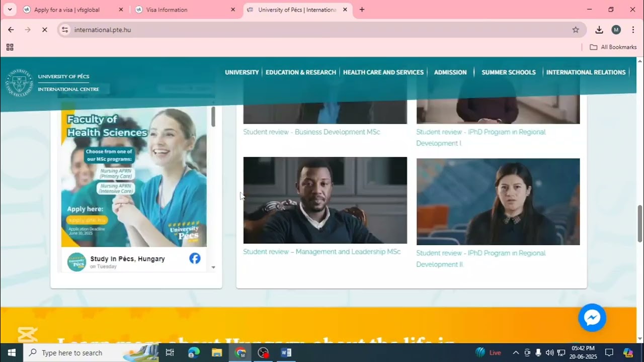Click the University of Pécs crest logo
Screen dimensions: 644x362
[x=19, y=83]
